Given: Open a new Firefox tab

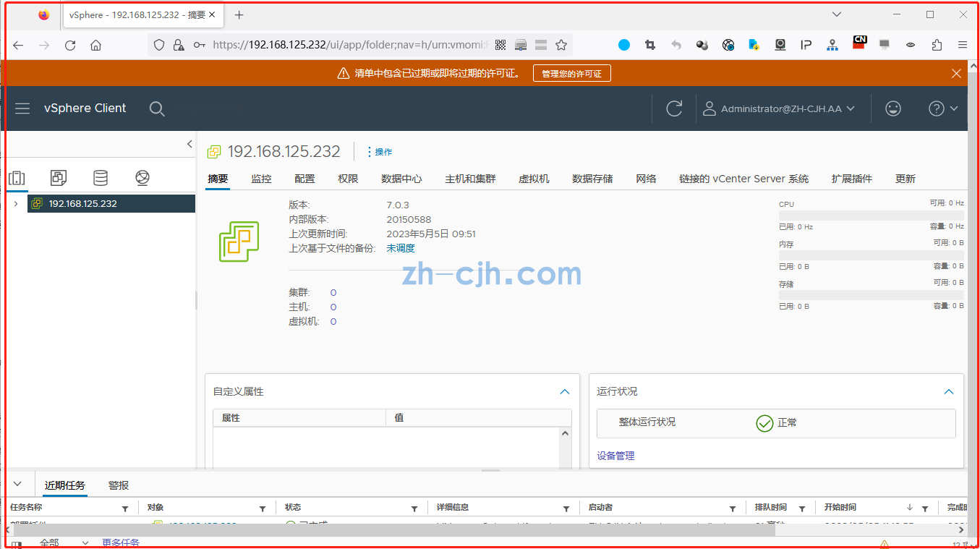Looking at the screenshot, I should coord(239,14).
